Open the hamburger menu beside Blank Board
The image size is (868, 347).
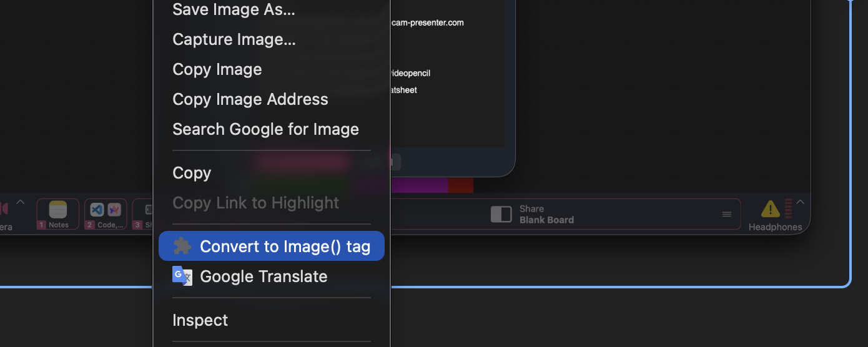pyautogui.click(x=727, y=214)
